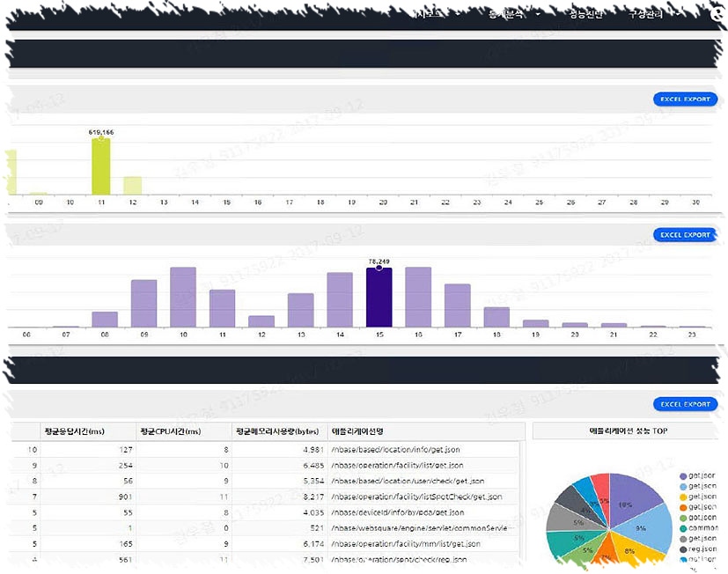The height and width of the screenshot is (574, 728).
Task: Select the purple 18% pie slice
Action: (x=630, y=500)
